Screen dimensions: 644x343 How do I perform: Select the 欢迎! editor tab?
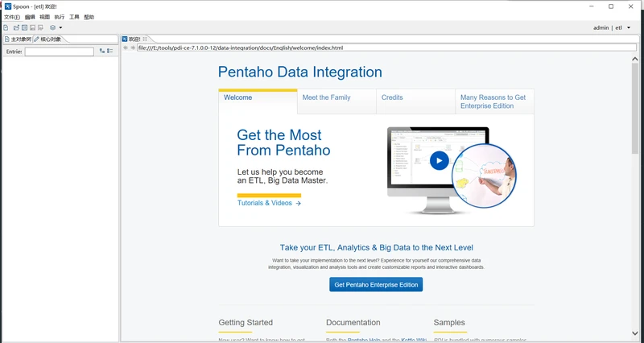tap(134, 39)
